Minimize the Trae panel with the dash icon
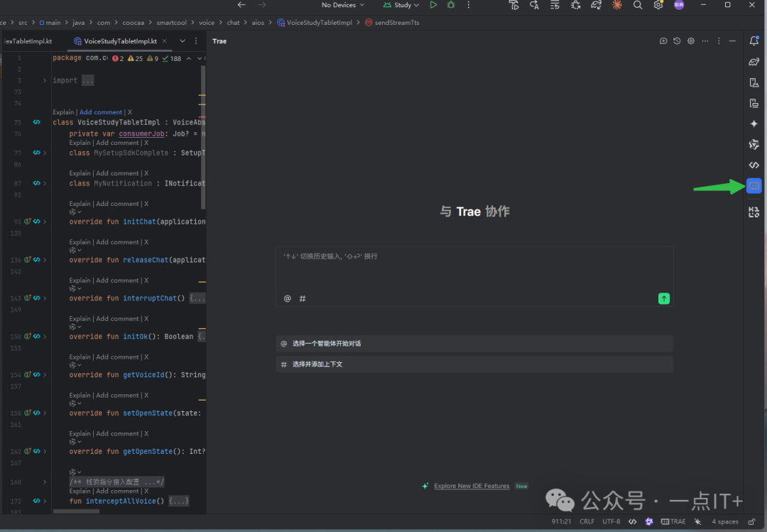Image resolution: width=767 pixels, height=532 pixels. point(732,41)
